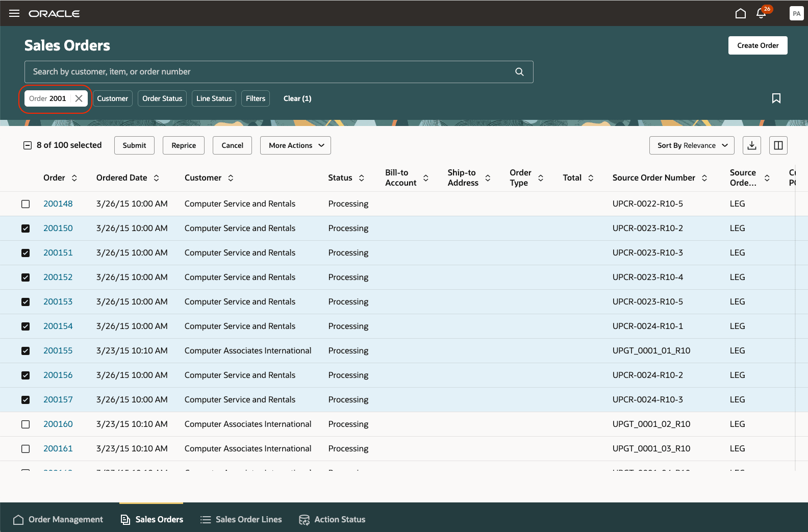The width and height of the screenshot is (808, 532).
Task: Sort by the Ordered Date column
Action: point(156,178)
